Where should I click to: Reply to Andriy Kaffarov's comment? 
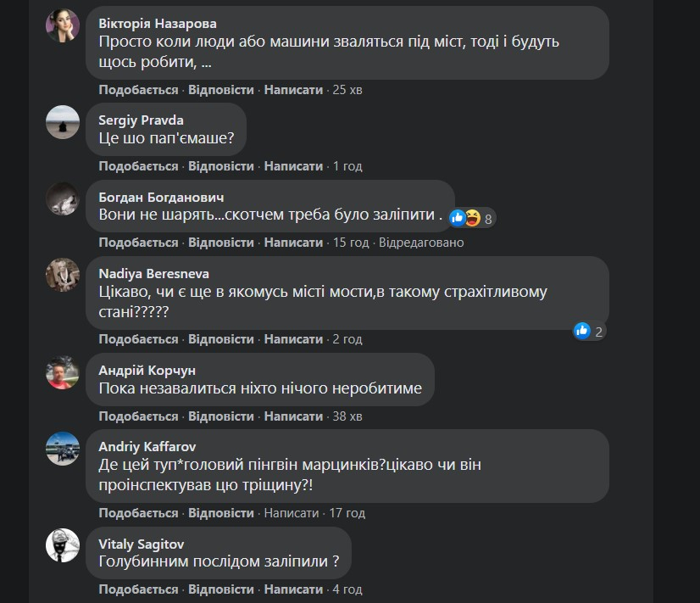click(x=221, y=513)
